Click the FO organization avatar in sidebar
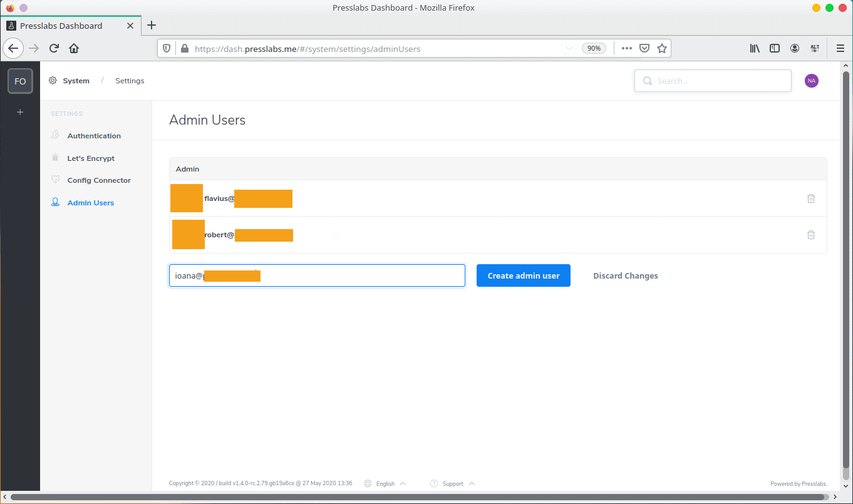The width and height of the screenshot is (853, 504). pos(20,81)
